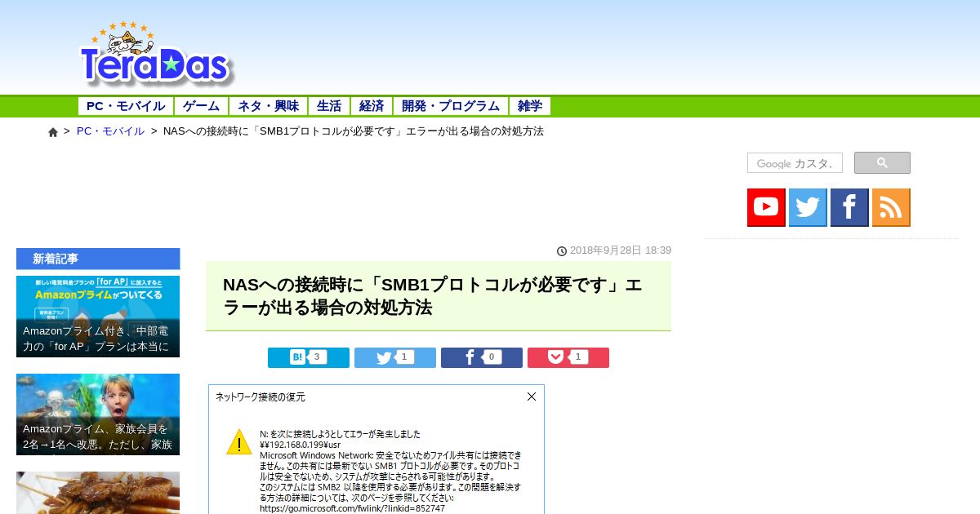Open the Amazonプライム家族会員 article thumbnail

pos(98,414)
